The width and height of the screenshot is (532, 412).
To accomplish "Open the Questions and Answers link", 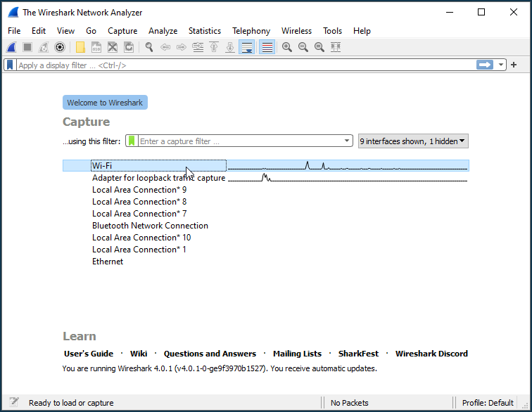I will [210, 354].
